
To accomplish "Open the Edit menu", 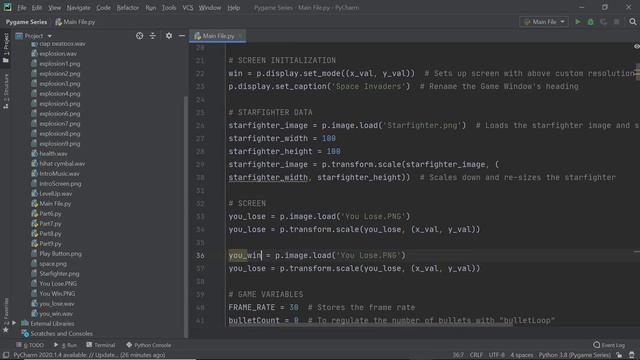I will click(x=37, y=8).
